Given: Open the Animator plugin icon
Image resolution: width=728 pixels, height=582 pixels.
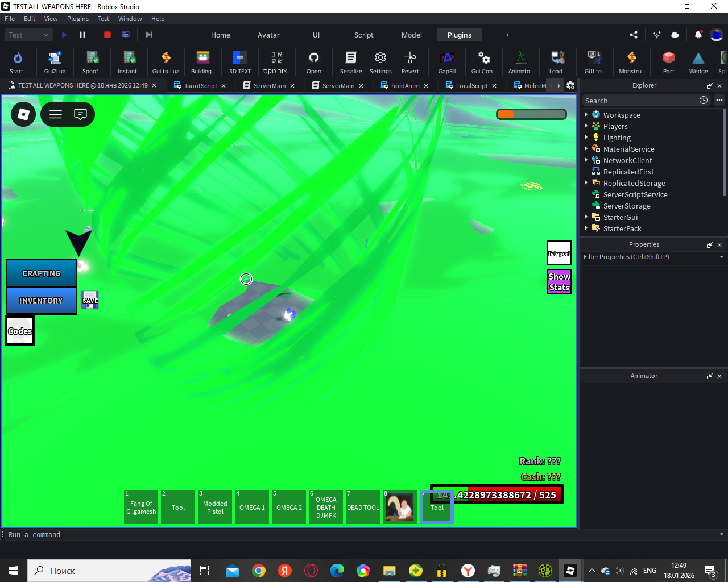Looking at the screenshot, I should (x=521, y=62).
